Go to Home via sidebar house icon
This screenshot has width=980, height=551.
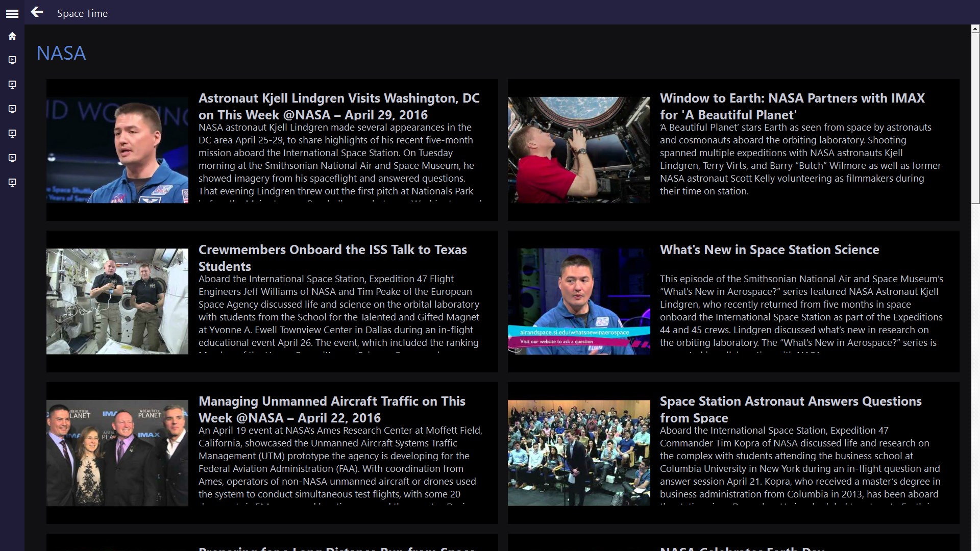tap(12, 36)
